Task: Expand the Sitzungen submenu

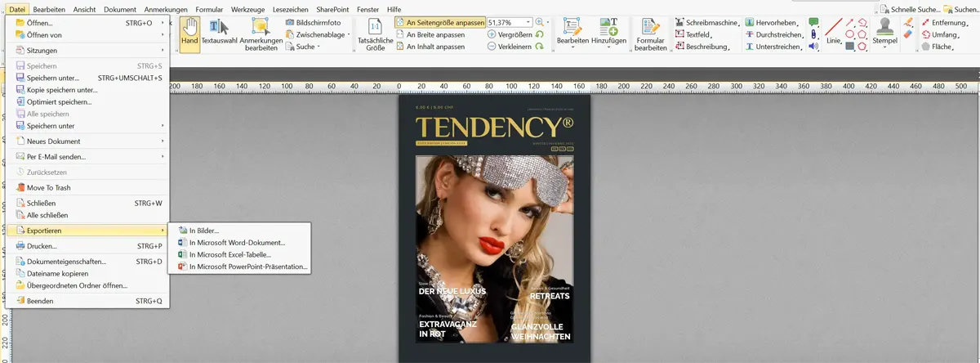Action: 89,51
